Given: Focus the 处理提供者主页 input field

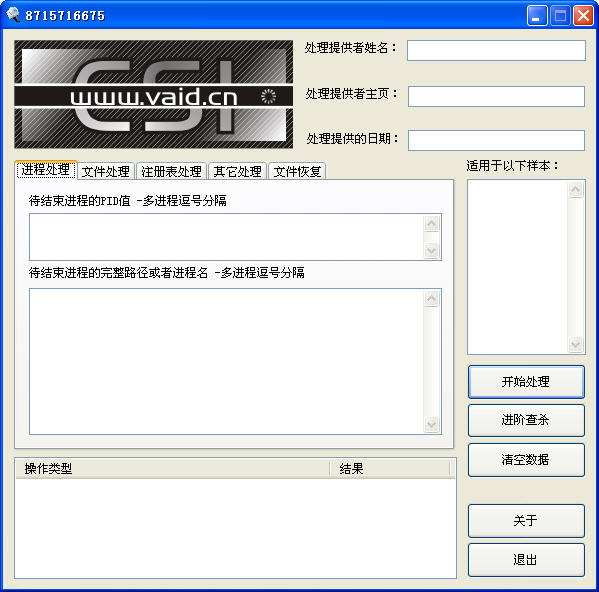Looking at the screenshot, I should point(496,96).
